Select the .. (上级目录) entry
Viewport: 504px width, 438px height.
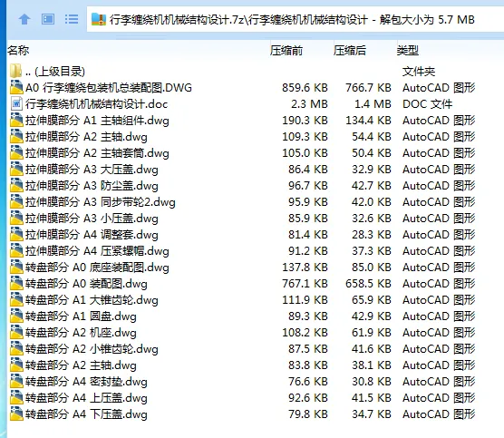[x=55, y=72]
